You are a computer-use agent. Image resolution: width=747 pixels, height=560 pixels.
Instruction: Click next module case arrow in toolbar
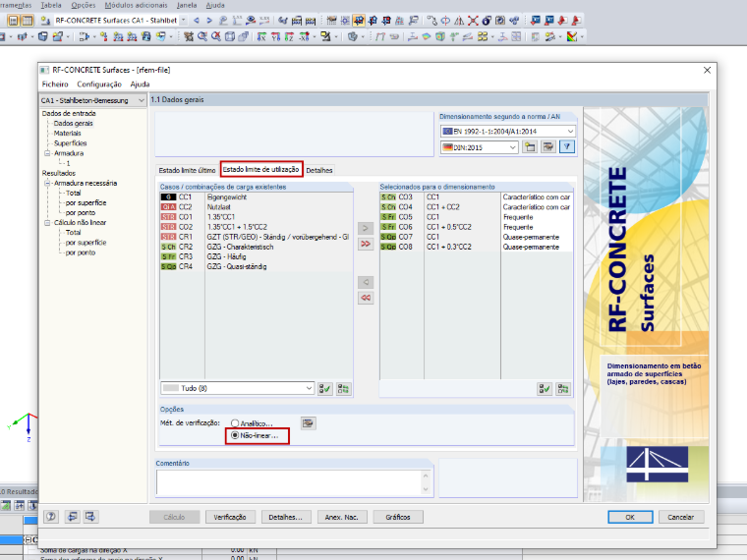pos(209,21)
